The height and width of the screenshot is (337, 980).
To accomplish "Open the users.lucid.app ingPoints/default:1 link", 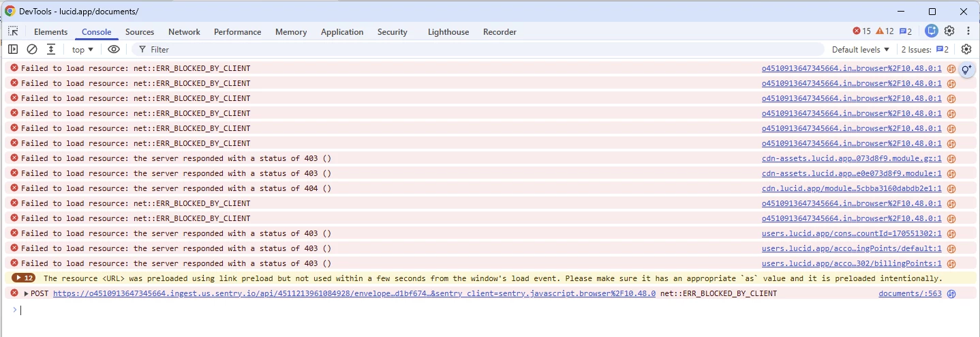I will pos(852,248).
